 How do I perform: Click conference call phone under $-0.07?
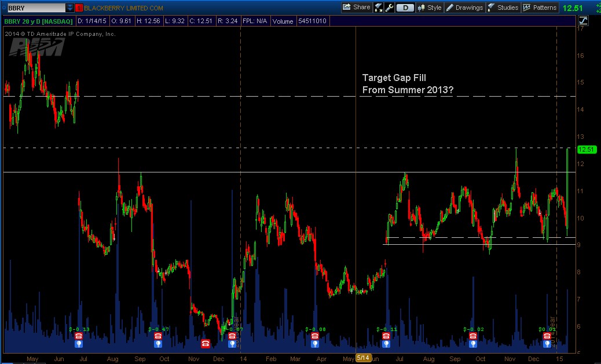[232, 336]
